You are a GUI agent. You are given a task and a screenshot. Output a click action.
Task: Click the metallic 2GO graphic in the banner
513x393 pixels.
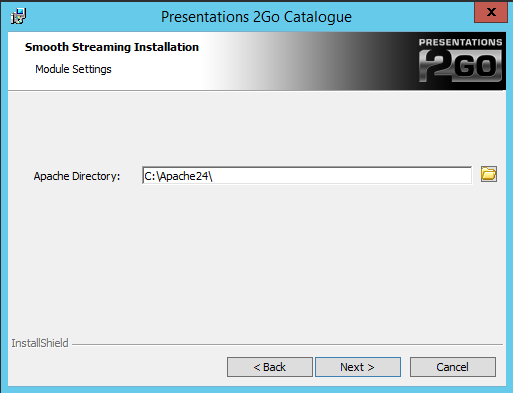pyautogui.click(x=460, y=66)
